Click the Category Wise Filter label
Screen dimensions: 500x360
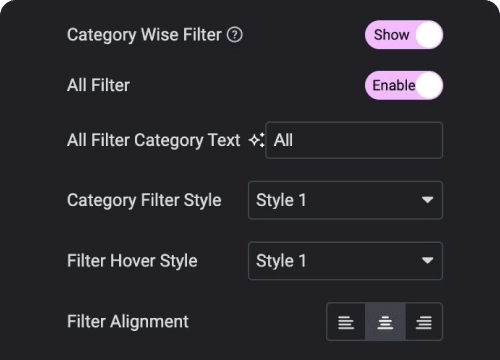[144, 35]
